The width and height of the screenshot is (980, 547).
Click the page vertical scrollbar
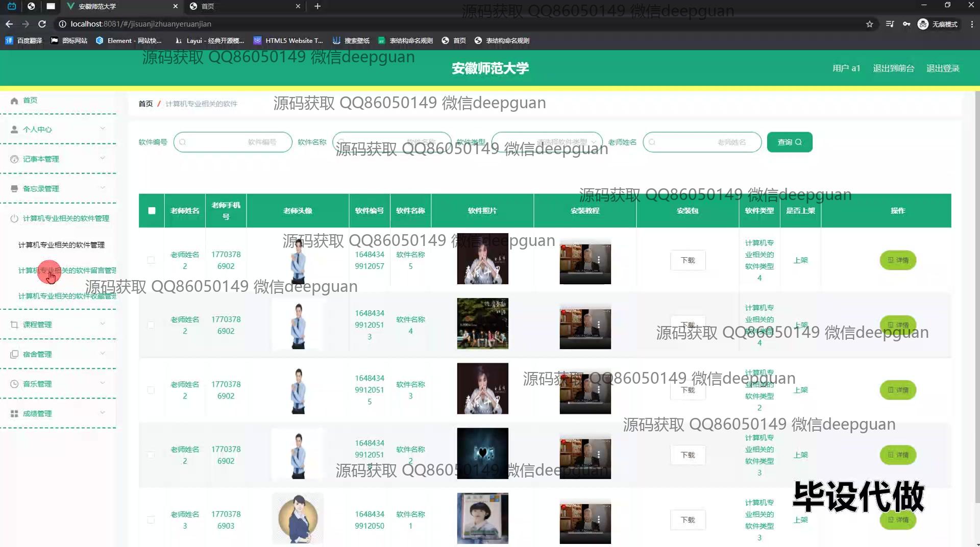[976, 306]
